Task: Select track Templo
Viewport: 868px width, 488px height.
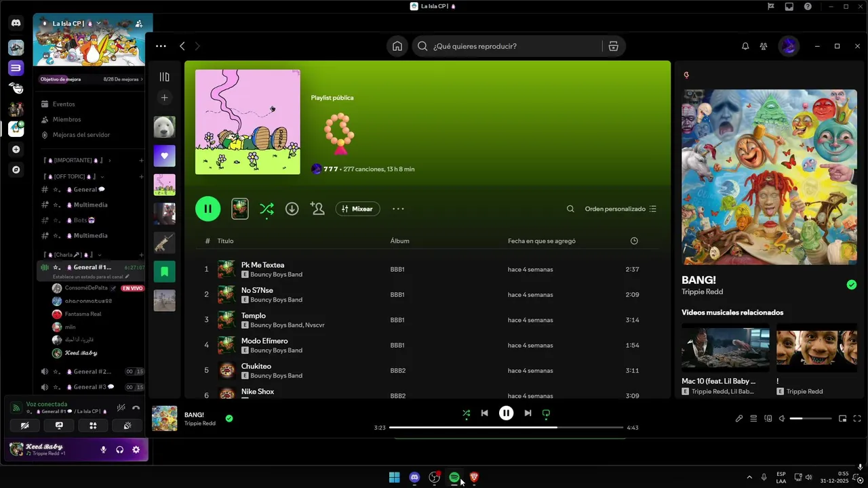Action: (254, 316)
